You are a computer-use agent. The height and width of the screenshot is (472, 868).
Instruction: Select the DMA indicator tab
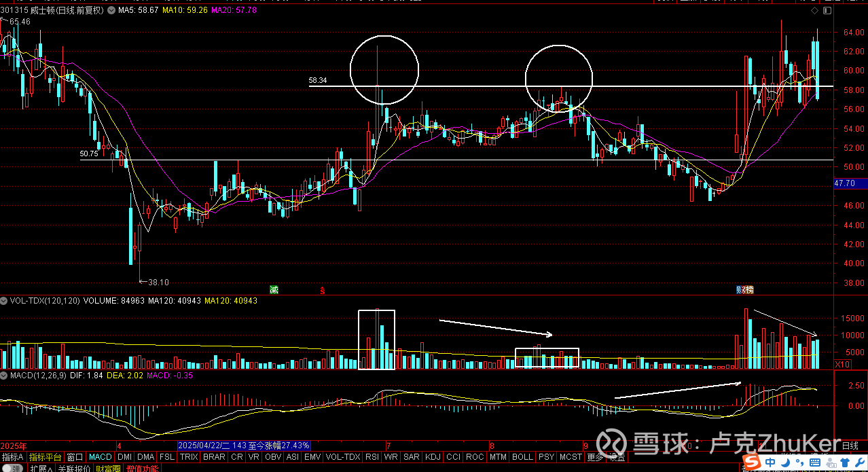[145, 457]
